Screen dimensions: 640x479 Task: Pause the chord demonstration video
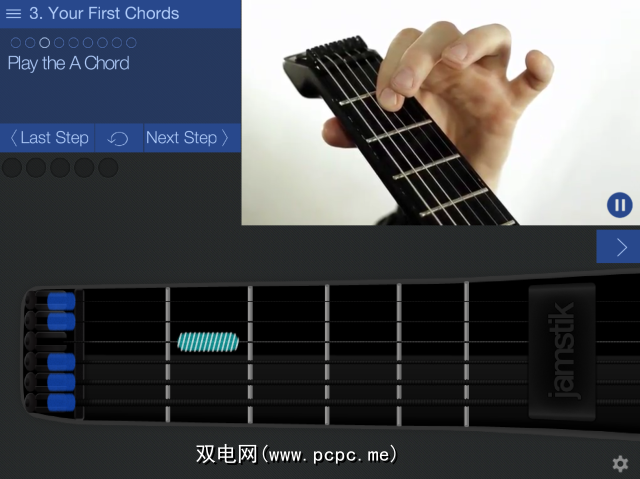click(619, 205)
